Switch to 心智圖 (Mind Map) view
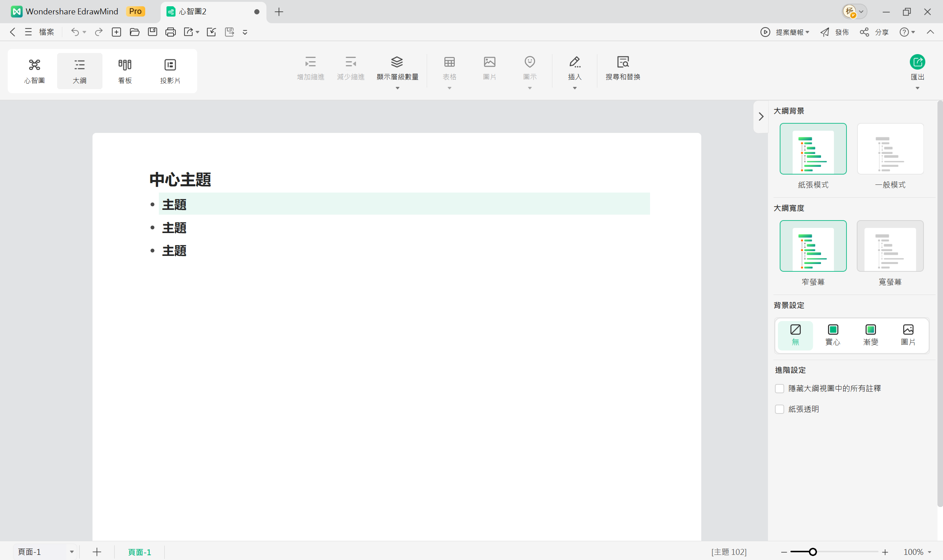Screen dimensions: 943x560 34,70
